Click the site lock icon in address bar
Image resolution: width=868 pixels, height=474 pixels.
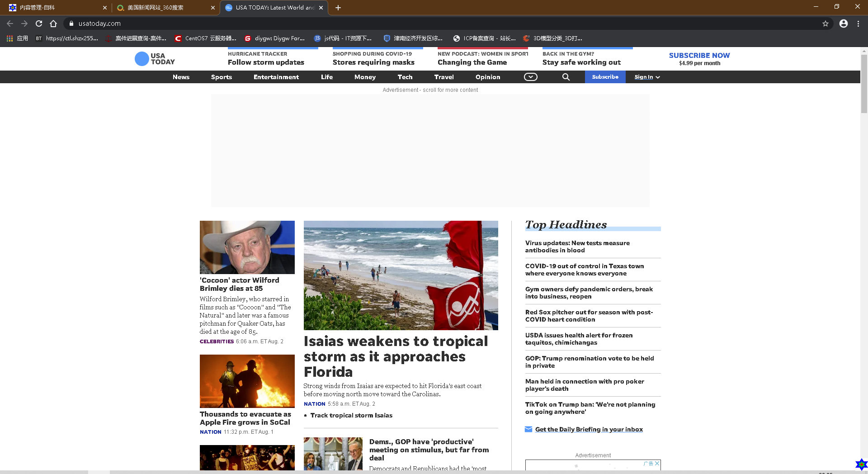[x=71, y=24]
